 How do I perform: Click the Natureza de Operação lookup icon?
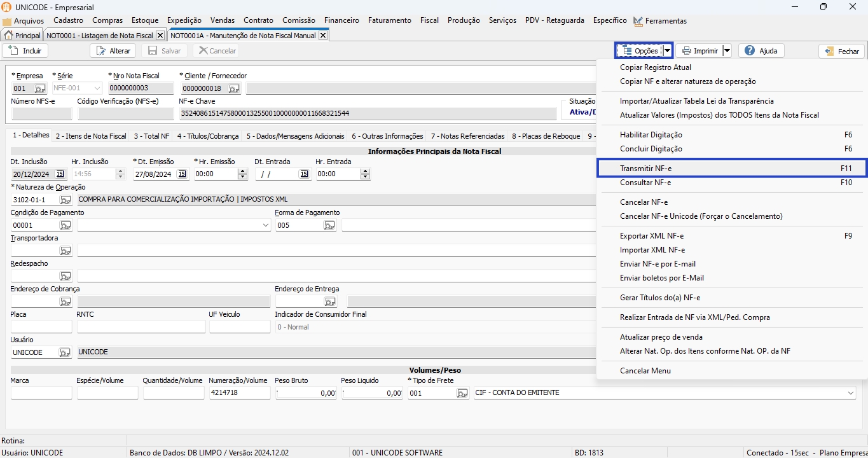pos(65,200)
